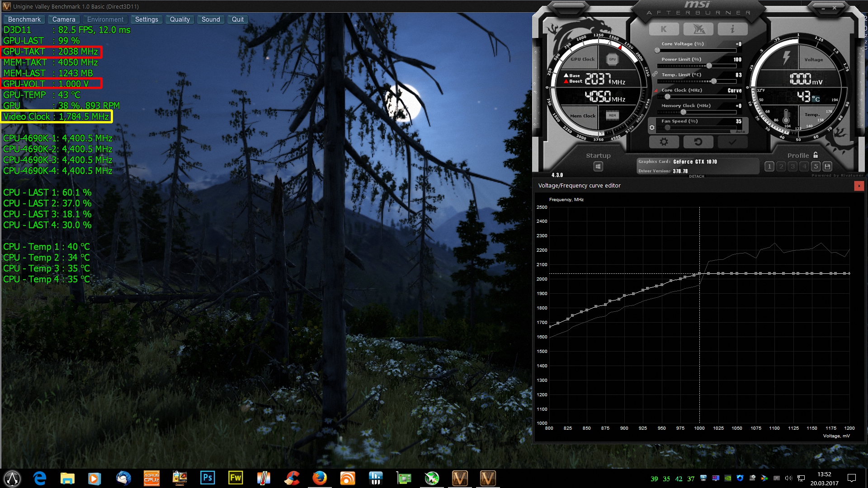Open Afterburner Kombustor K button
868x488 pixels.
coord(664,29)
